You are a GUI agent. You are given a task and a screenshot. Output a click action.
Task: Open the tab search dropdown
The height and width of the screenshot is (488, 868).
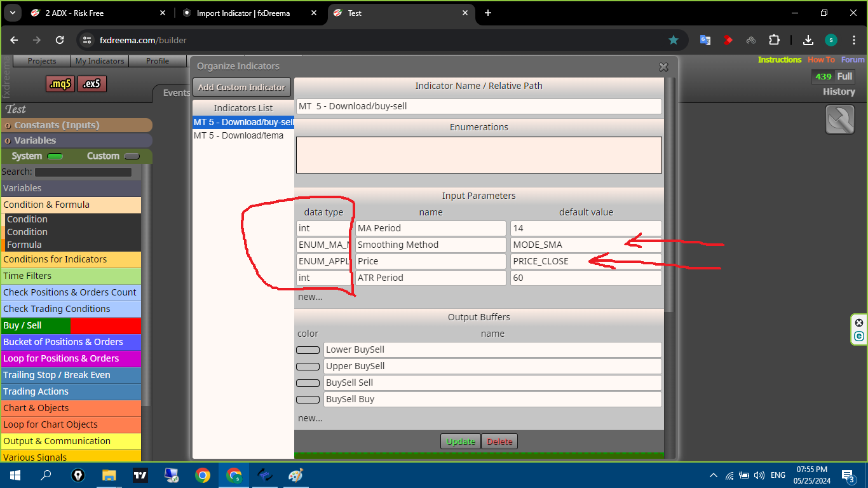14,13
